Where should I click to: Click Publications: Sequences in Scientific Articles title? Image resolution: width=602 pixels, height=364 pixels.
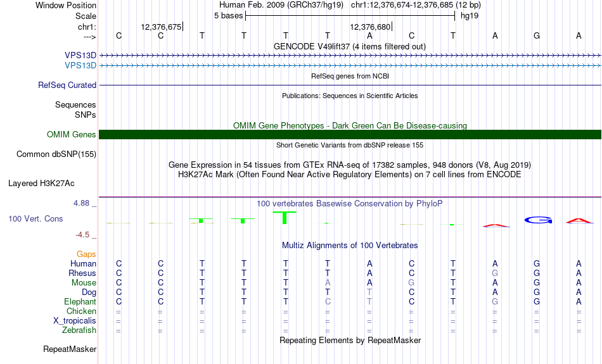[x=350, y=96]
